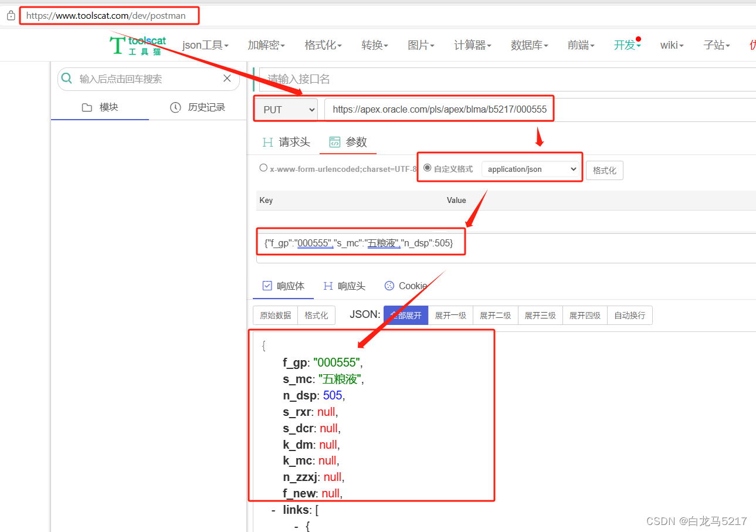Switch to 响应体 tab

point(283,286)
